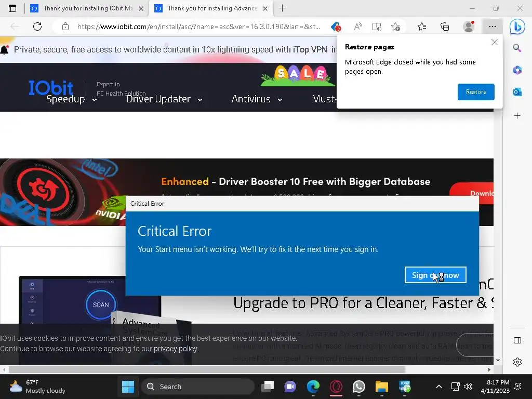The image size is (532, 399).
Task: Open the clock and date flyout
Action: click(495, 387)
